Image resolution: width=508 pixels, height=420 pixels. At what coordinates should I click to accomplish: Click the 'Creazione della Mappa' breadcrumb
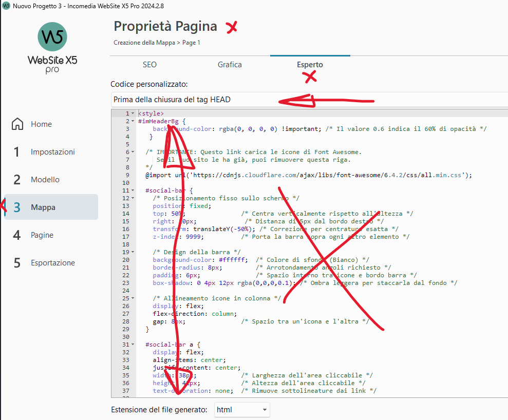[x=144, y=43]
